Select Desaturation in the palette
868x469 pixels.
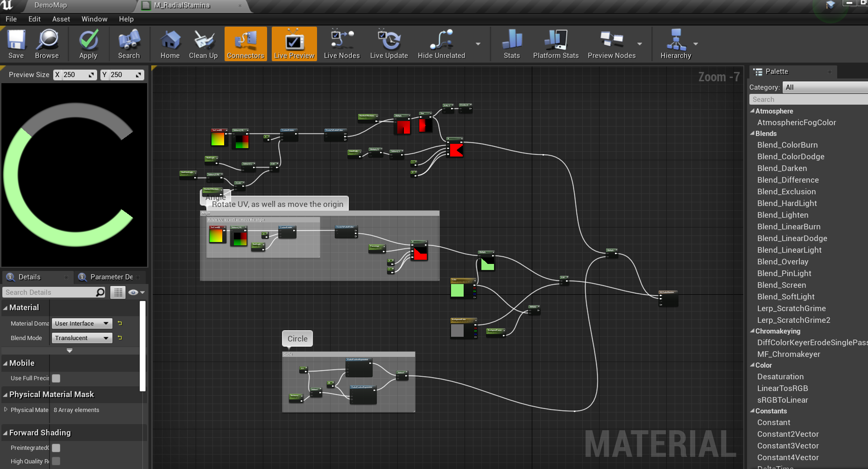[x=781, y=377]
